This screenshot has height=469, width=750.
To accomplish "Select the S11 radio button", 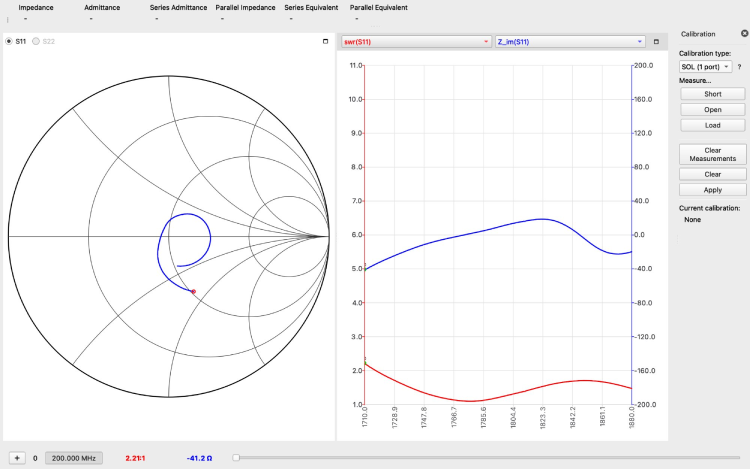I will pos(10,41).
